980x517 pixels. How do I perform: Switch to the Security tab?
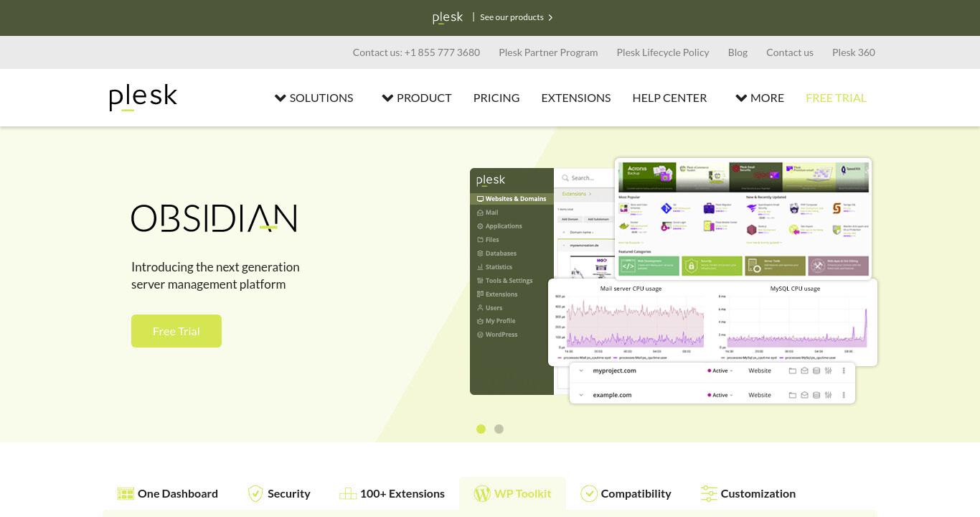click(278, 493)
